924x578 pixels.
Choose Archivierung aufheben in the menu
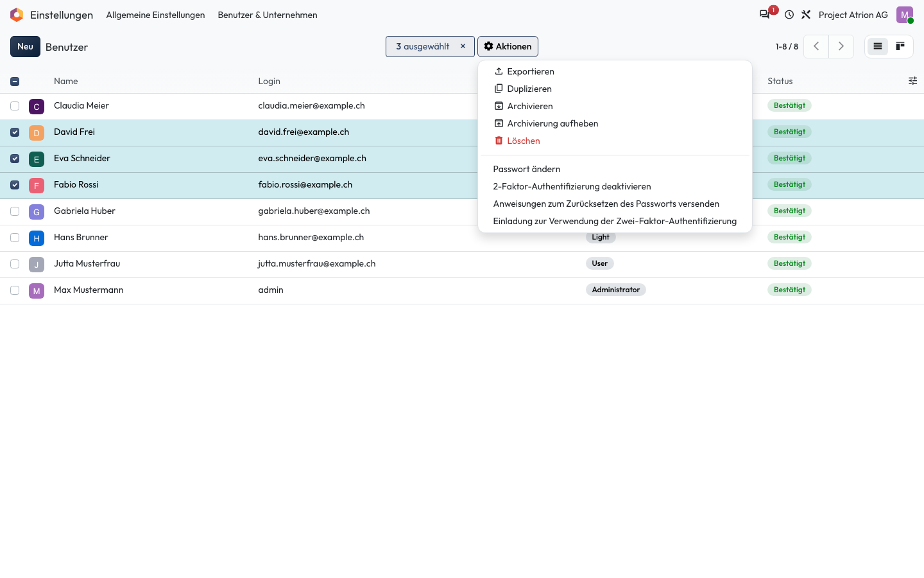(615, 123)
